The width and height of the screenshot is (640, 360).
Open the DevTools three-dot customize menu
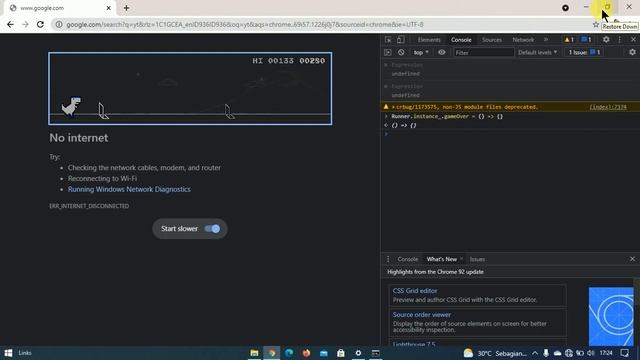coord(620,40)
